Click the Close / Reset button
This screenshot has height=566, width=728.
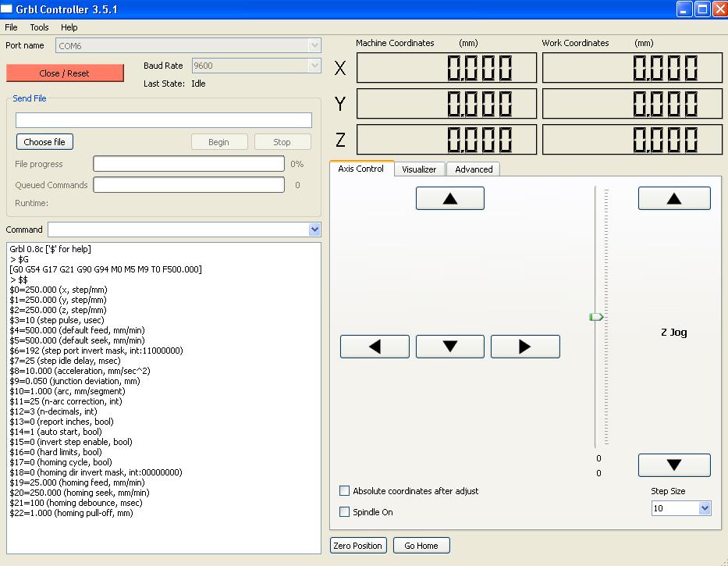65,73
